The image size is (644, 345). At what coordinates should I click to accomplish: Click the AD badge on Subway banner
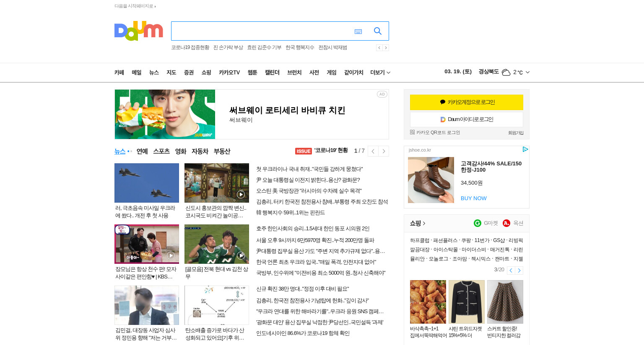pyautogui.click(x=382, y=94)
